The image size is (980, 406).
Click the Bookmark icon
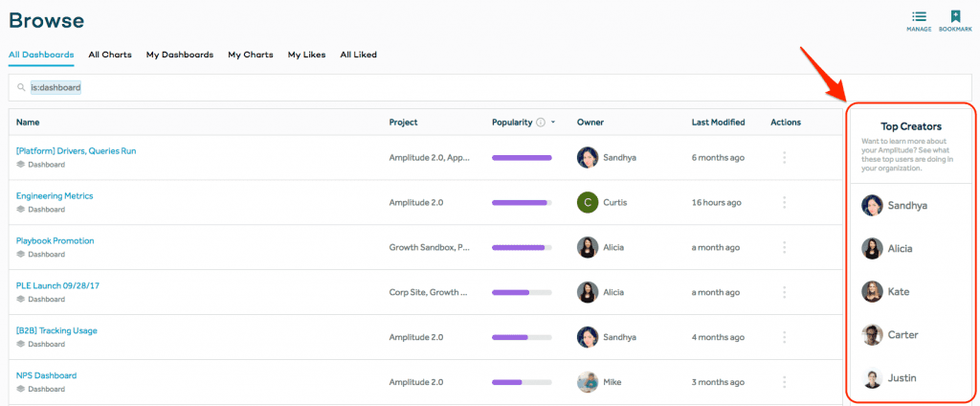pos(954,17)
